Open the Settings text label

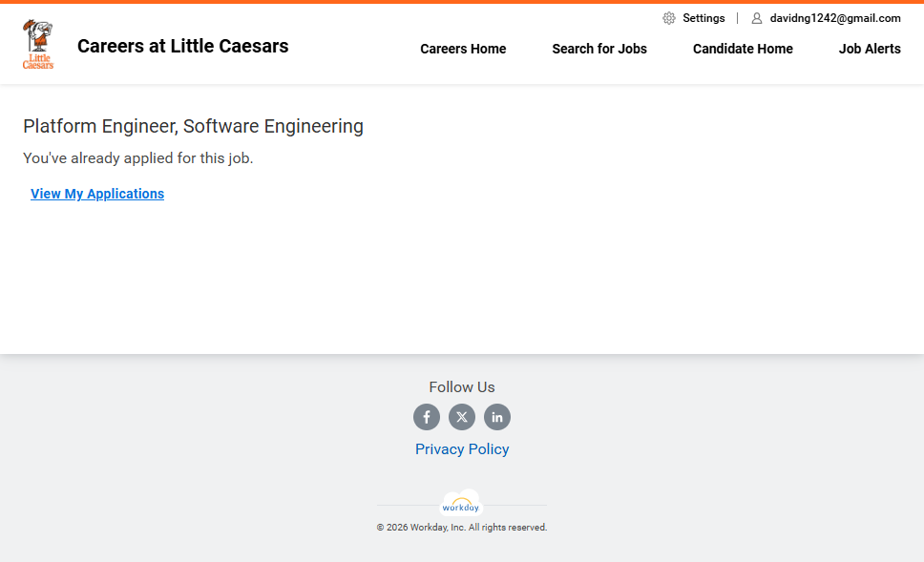pos(703,18)
